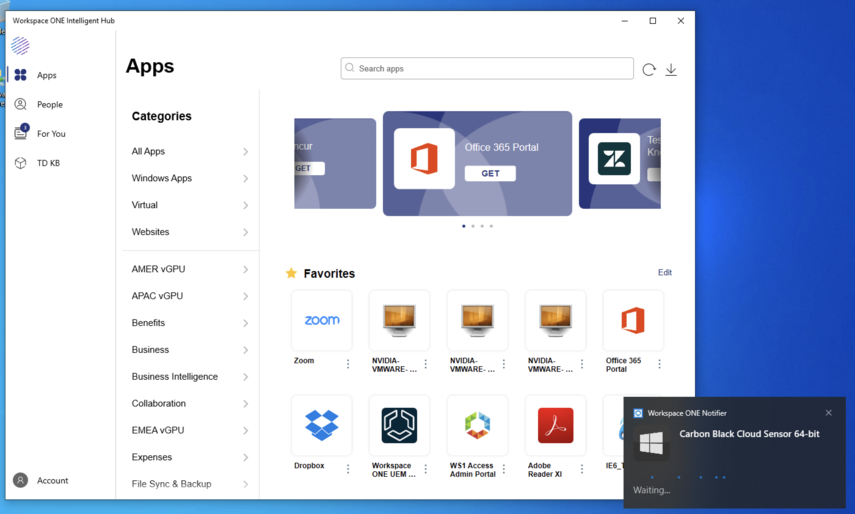855x514 pixels.
Task: Click the Search apps input field
Action: coord(487,69)
